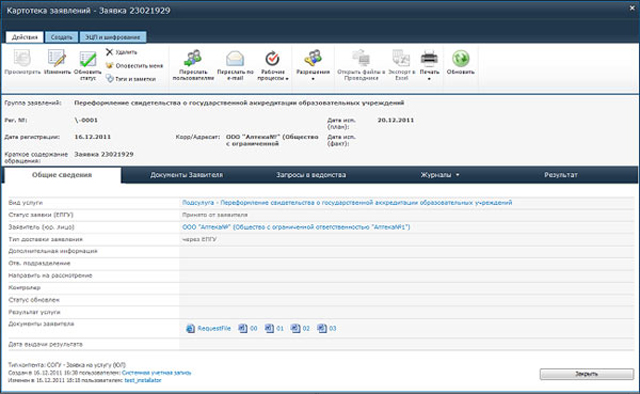This screenshot has height=394, width=640.
Task: Open the Создать ribbon tab
Action: [62, 37]
